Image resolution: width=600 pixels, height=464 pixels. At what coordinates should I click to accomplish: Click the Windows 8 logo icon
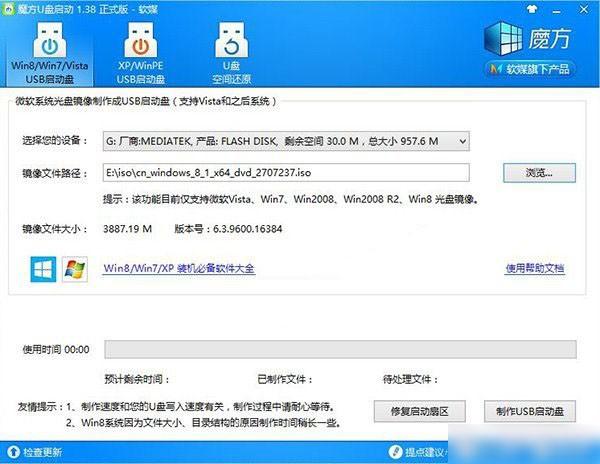(43, 269)
